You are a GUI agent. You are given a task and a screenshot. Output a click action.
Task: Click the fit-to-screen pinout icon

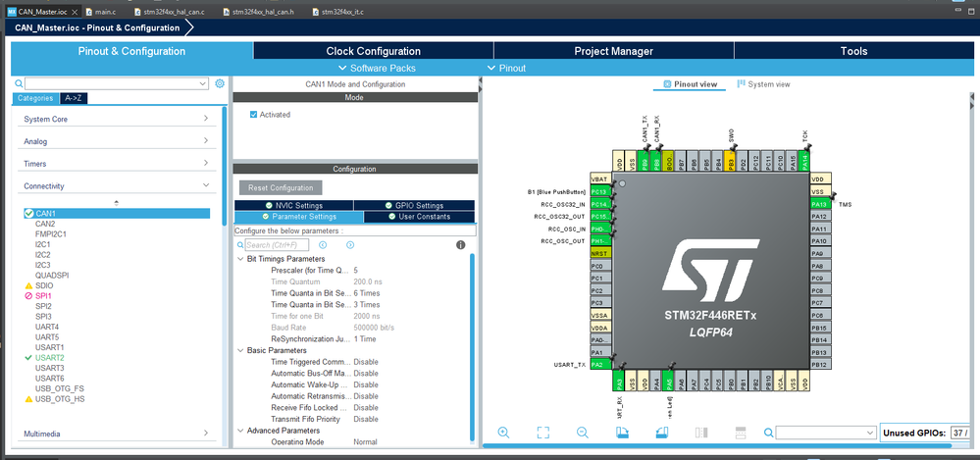tap(542, 433)
